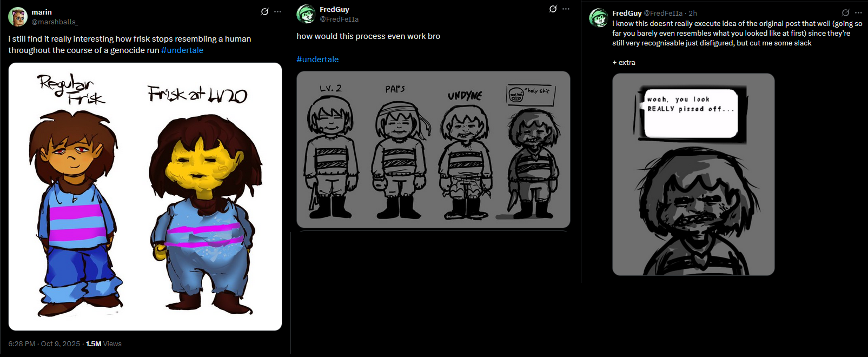Screen dimensions: 868x357
Task: Open the #undertale hashtag in FredGuy's post
Action: pyautogui.click(x=317, y=59)
